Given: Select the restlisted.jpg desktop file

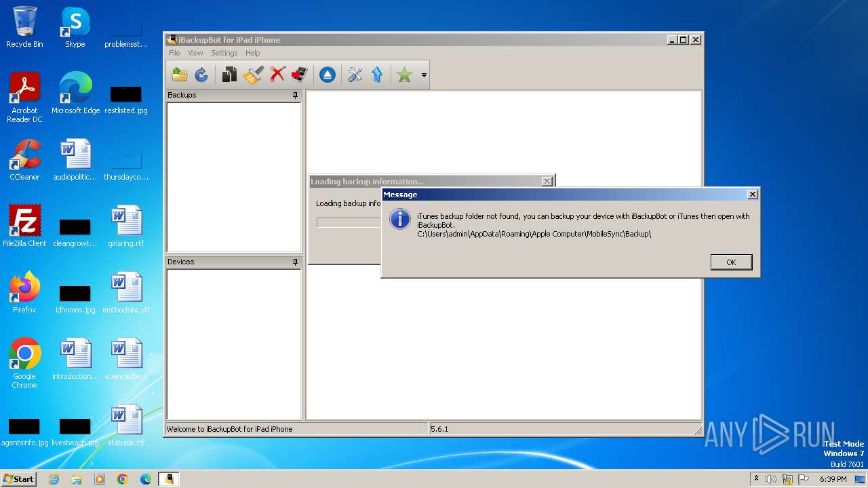Looking at the screenshot, I should coord(126,99).
